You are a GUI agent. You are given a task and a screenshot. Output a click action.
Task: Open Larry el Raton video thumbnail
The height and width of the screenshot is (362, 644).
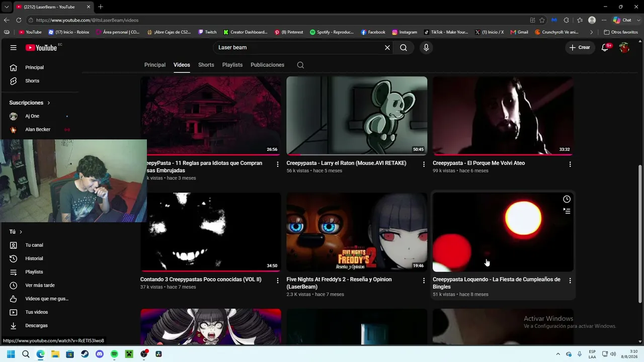[357, 116]
